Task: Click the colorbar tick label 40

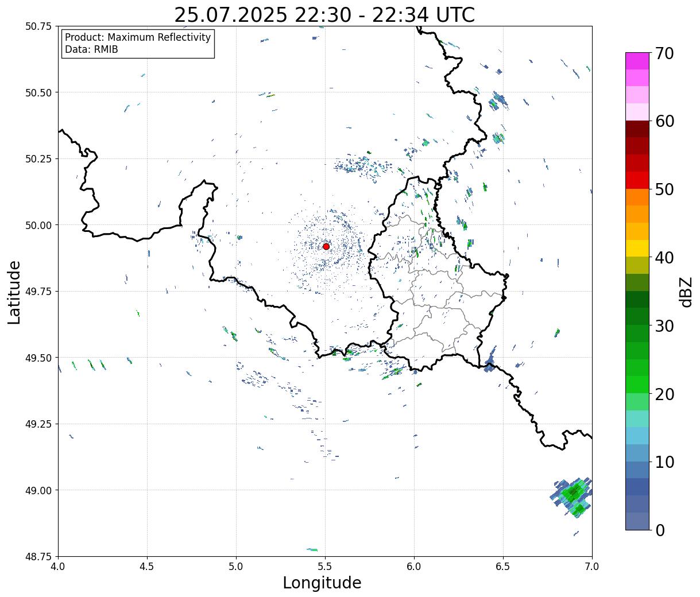Action: (x=664, y=258)
